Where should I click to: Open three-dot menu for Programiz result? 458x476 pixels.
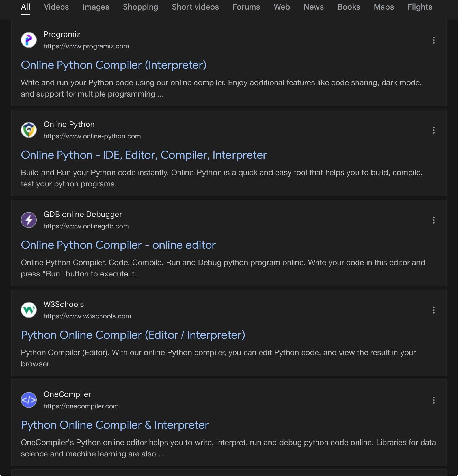(433, 40)
